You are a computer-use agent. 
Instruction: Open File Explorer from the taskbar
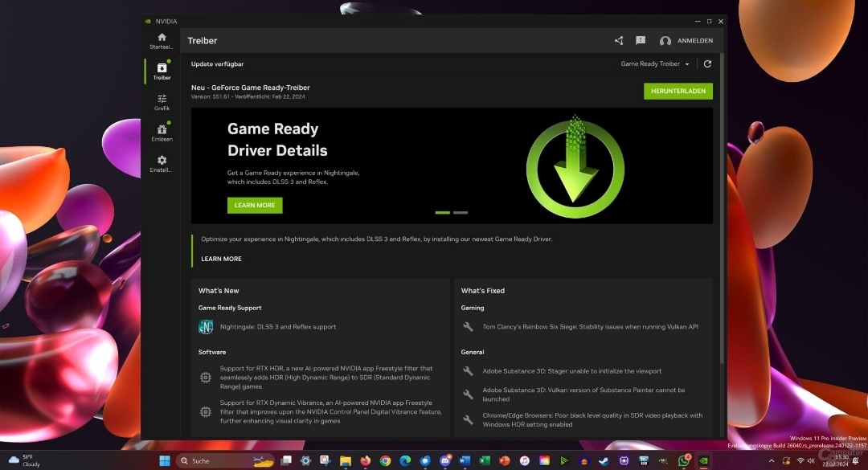point(346,460)
